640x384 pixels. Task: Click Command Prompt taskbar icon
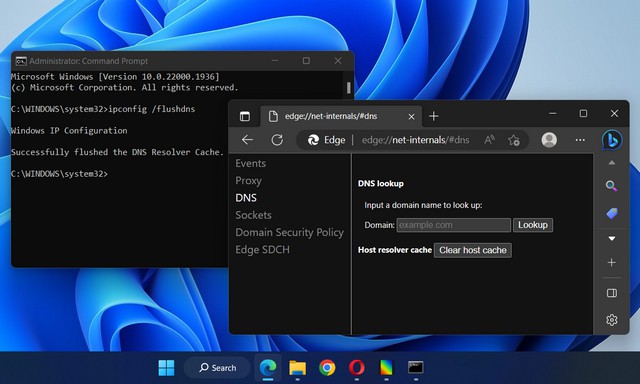click(x=416, y=367)
